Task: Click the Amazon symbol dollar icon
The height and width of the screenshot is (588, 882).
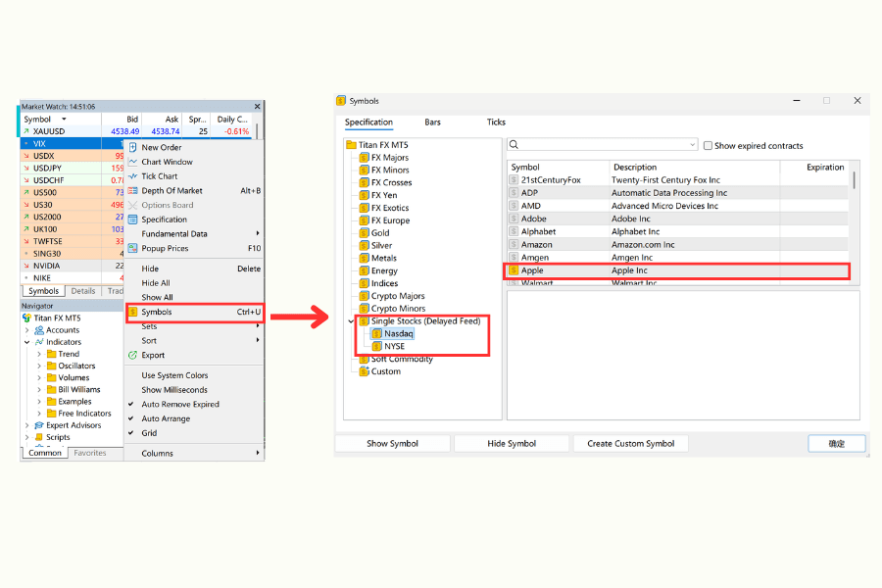Action: click(x=514, y=244)
